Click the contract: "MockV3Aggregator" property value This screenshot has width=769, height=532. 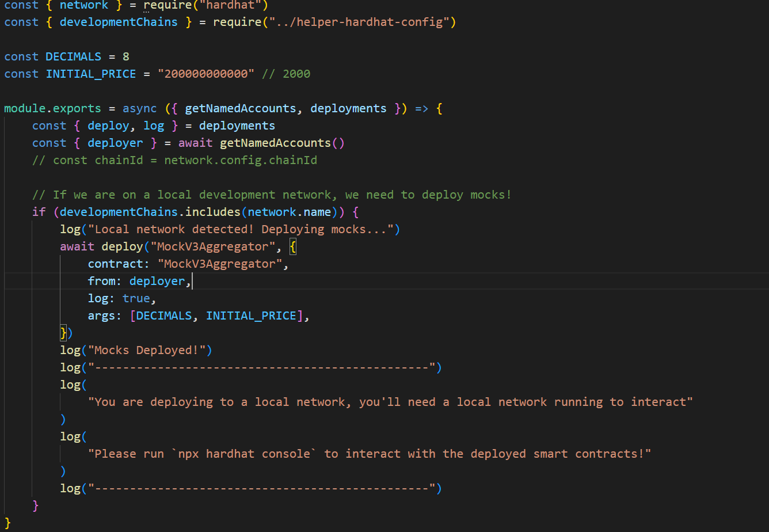tap(219, 264)
